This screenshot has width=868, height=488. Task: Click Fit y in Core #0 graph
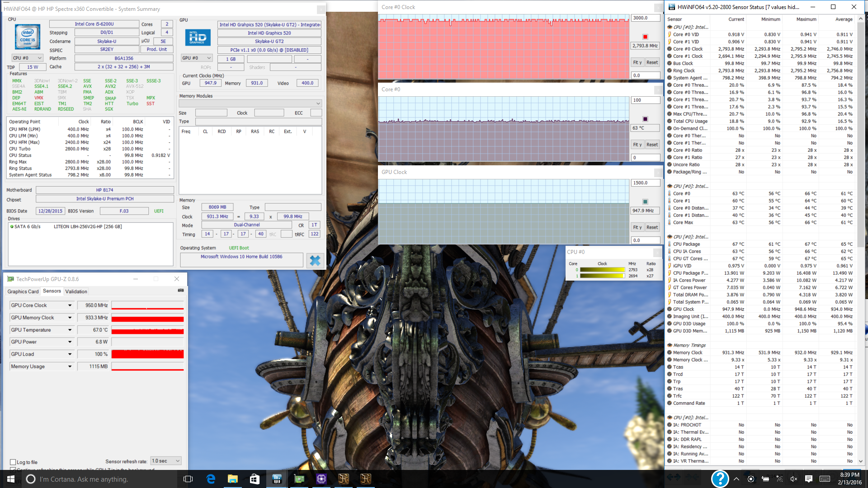coord(637,145)
